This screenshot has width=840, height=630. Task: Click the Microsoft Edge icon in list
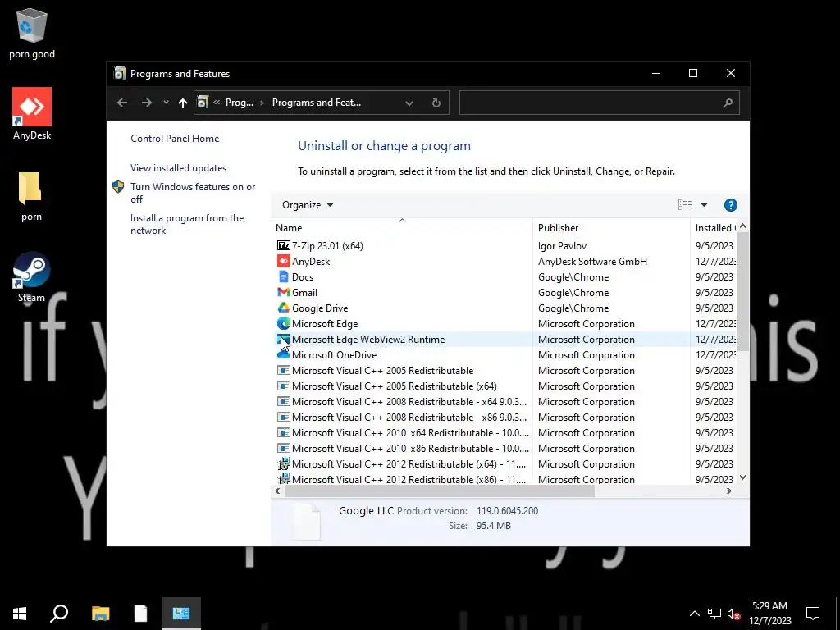283,323
